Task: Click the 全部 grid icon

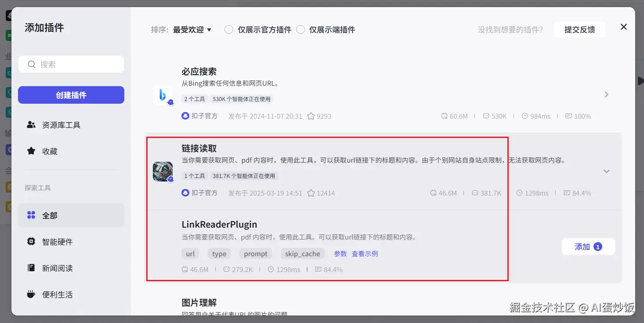Action: pos(31,215)
